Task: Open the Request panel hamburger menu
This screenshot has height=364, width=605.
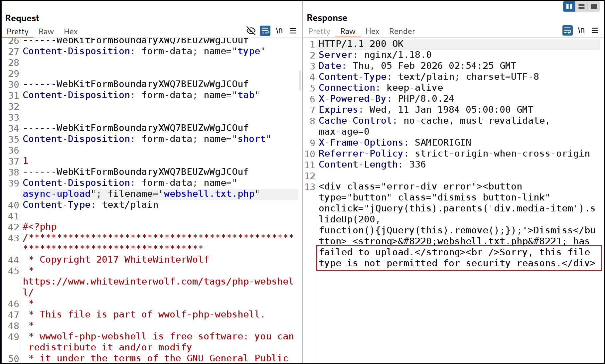Action: coord(293,31)
